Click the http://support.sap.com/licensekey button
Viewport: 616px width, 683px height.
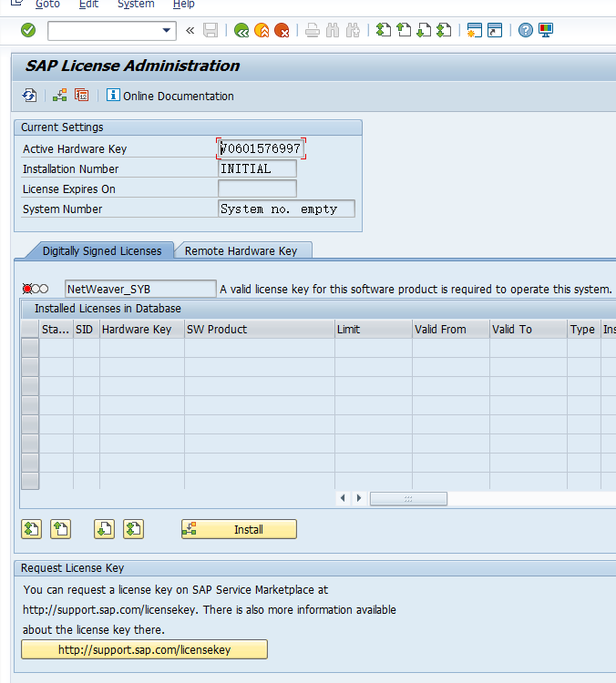click(x=144, y=649)
